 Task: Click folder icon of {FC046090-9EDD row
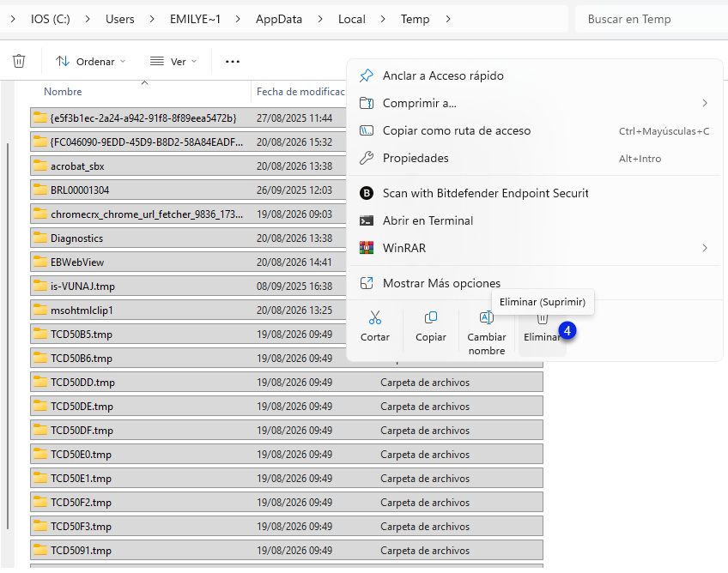click(x=40, y=142)
